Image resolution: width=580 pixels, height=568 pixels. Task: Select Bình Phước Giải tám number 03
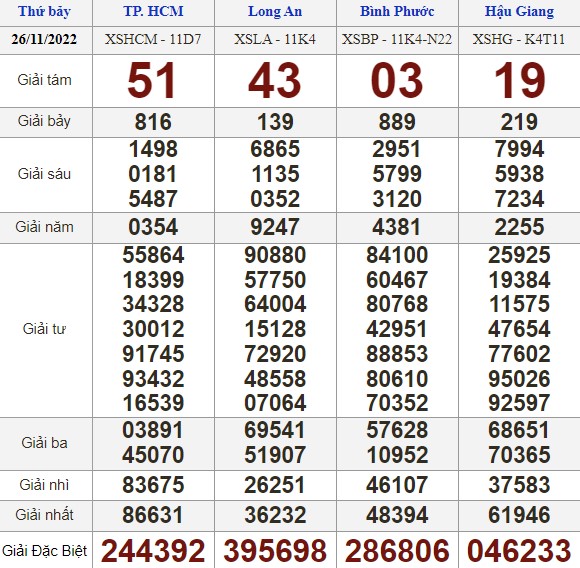pos(397,81)
